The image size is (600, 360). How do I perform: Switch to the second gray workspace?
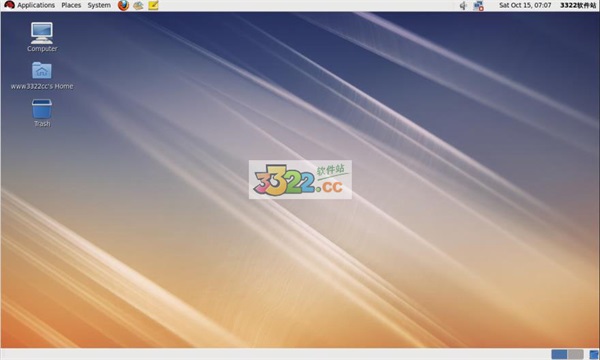click(576, 354)
